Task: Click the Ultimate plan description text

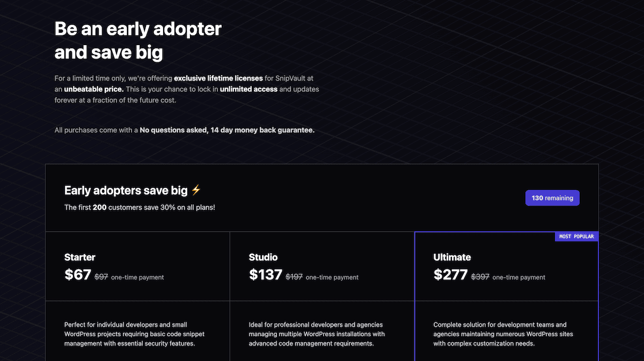Action: tap(503, 334)
